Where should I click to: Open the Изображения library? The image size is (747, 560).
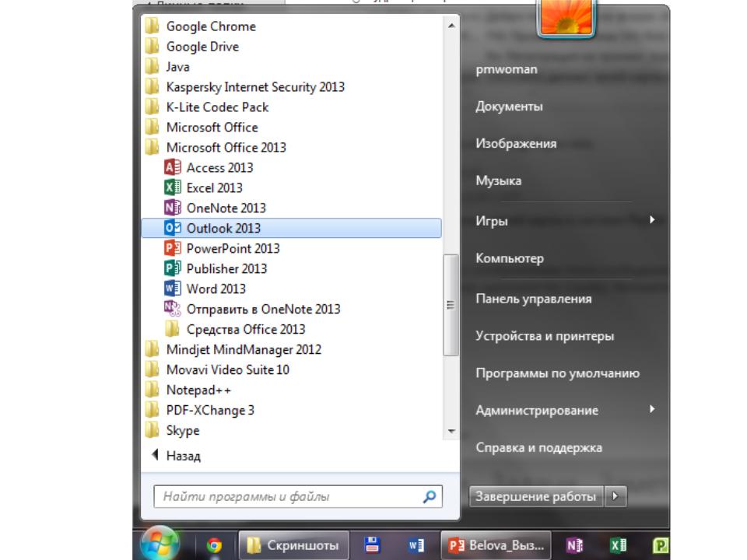[516, 143]
